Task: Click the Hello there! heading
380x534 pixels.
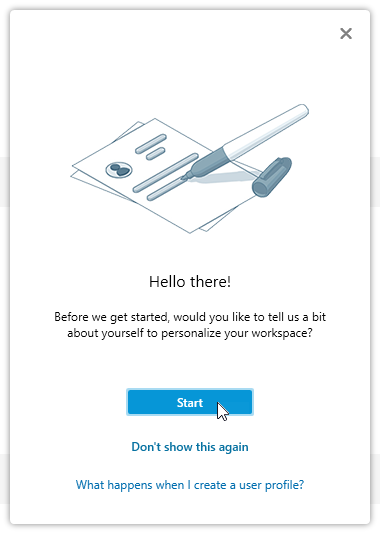Action: 190,282
